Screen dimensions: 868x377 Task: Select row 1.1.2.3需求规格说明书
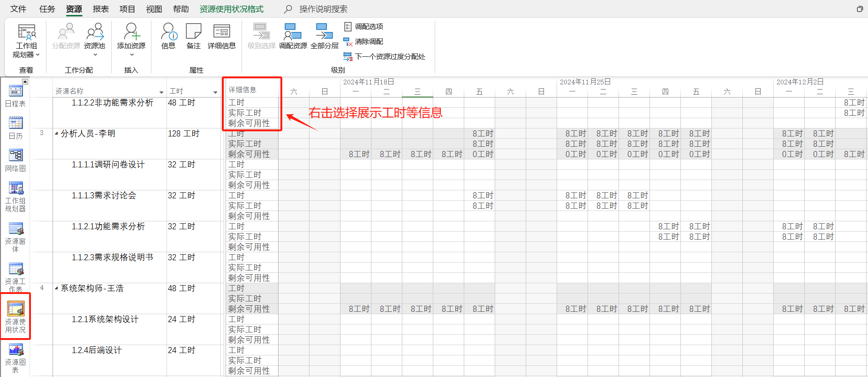pyautogui.click(x=112, y=257)
